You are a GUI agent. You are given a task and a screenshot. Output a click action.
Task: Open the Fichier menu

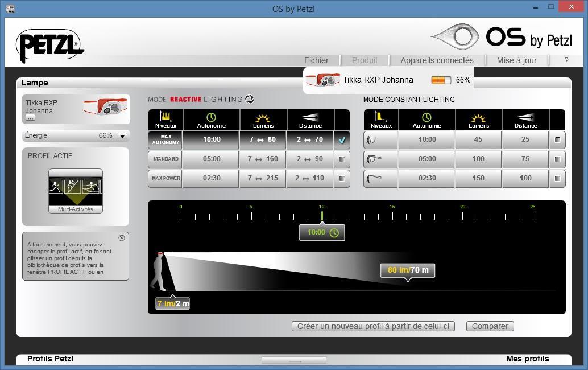(x=316, y=60)
